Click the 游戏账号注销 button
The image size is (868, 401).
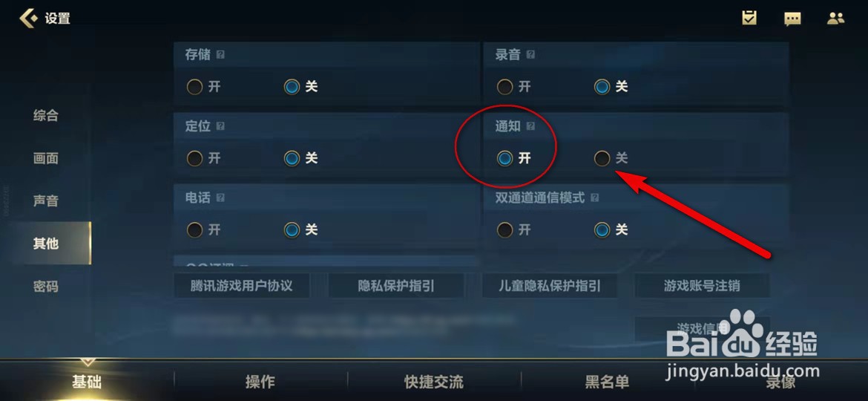coord(702,286)
